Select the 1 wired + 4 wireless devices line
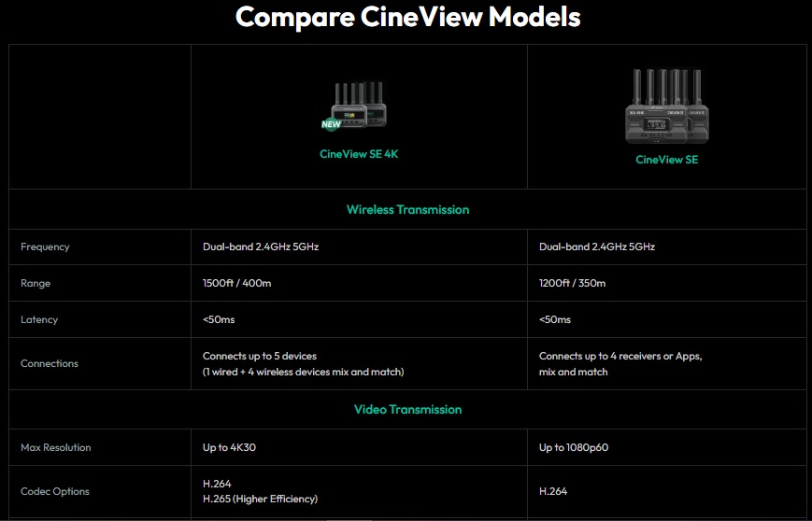812x521 pixels. pyautogui.click(x=304, y=372)
